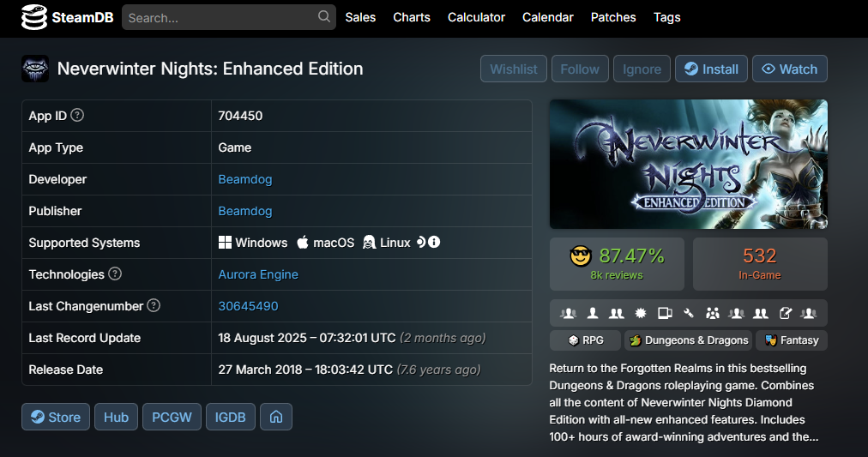Click the App ID value 704450
Viewport: 868px width, 457px height.
pyautogui.click(x=240, y=116)
